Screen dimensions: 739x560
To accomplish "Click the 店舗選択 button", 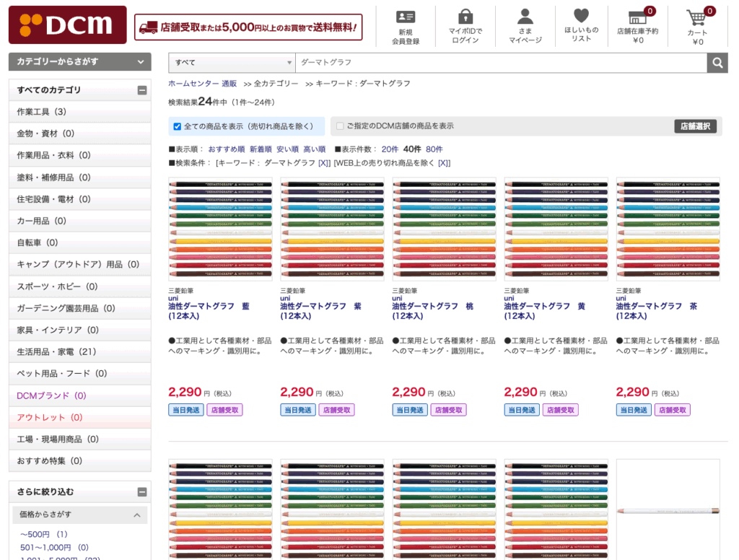I will (x=695, y=126).
